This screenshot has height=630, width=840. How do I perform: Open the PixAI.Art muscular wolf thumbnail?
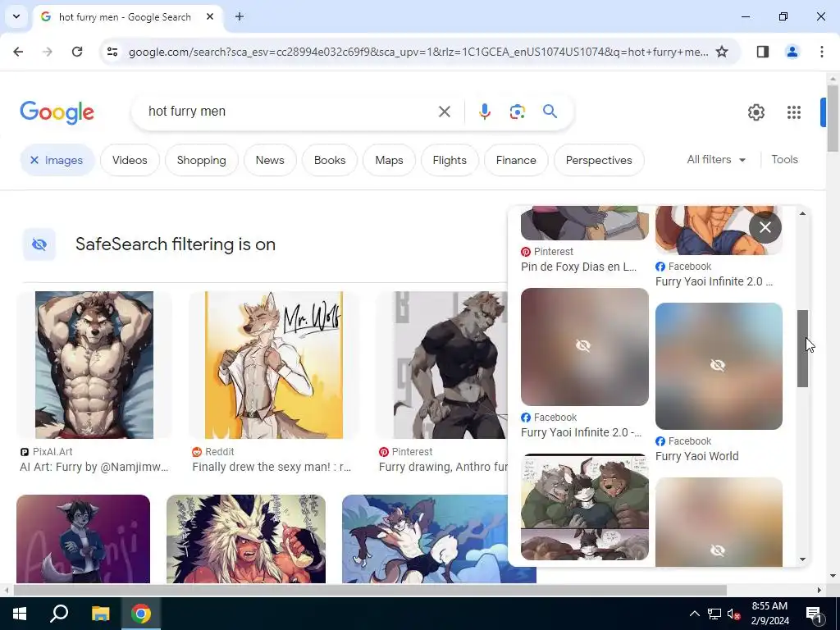point(94,365)
